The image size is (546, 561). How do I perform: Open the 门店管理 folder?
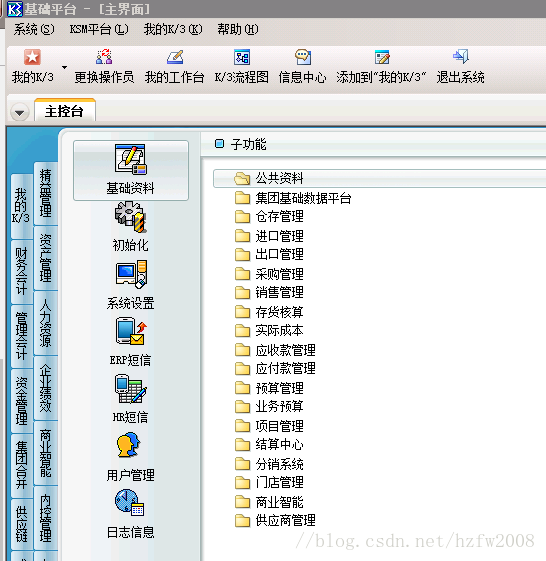[269, 483]
